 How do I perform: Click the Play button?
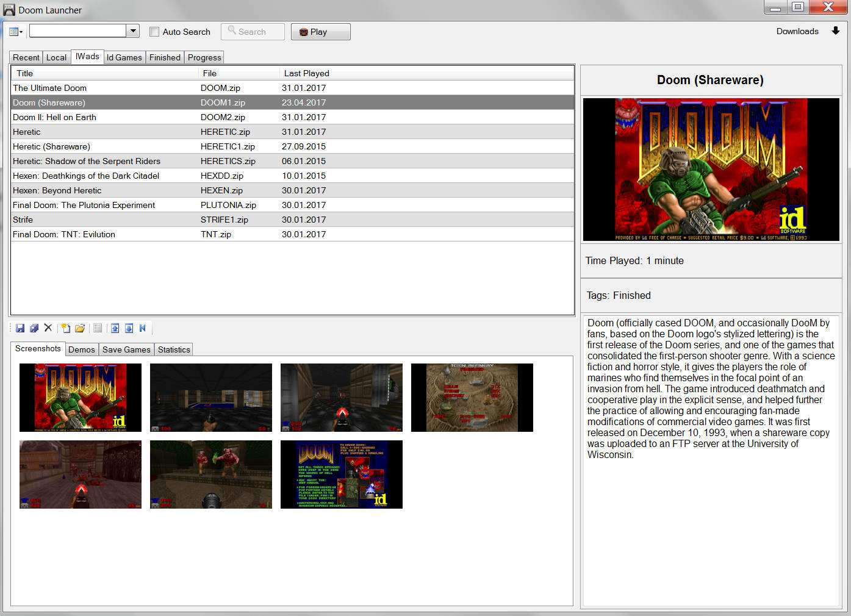[x=321, y=32]
